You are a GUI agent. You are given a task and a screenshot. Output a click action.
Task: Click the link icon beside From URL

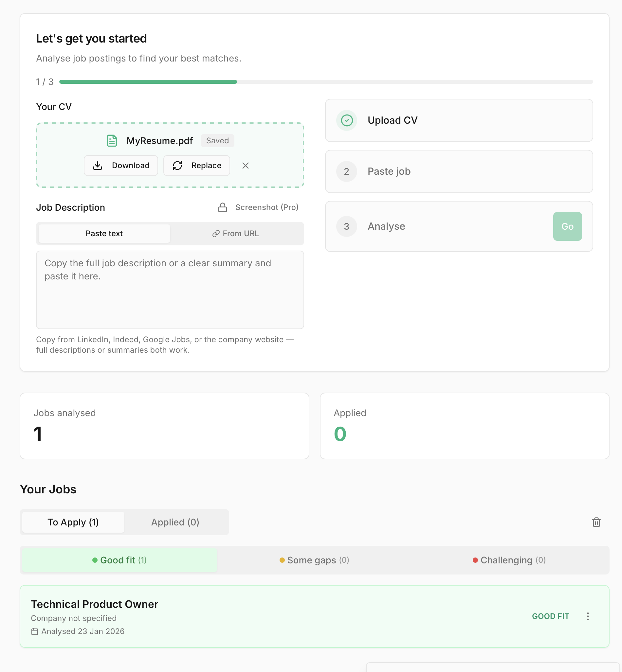pyautogui.click(x=216, y=233)
